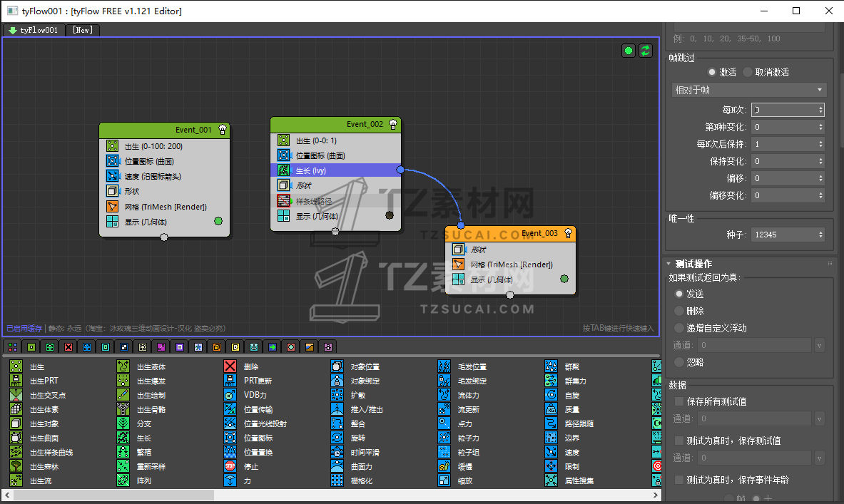
Task: Select the 出生PRT operator in the list
Action: tap(34, 381)
